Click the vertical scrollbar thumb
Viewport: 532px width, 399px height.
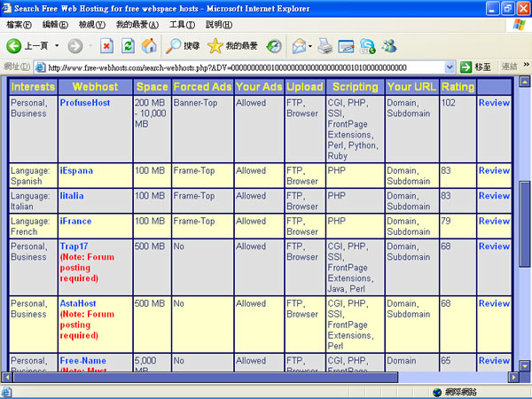click(525, 224)
